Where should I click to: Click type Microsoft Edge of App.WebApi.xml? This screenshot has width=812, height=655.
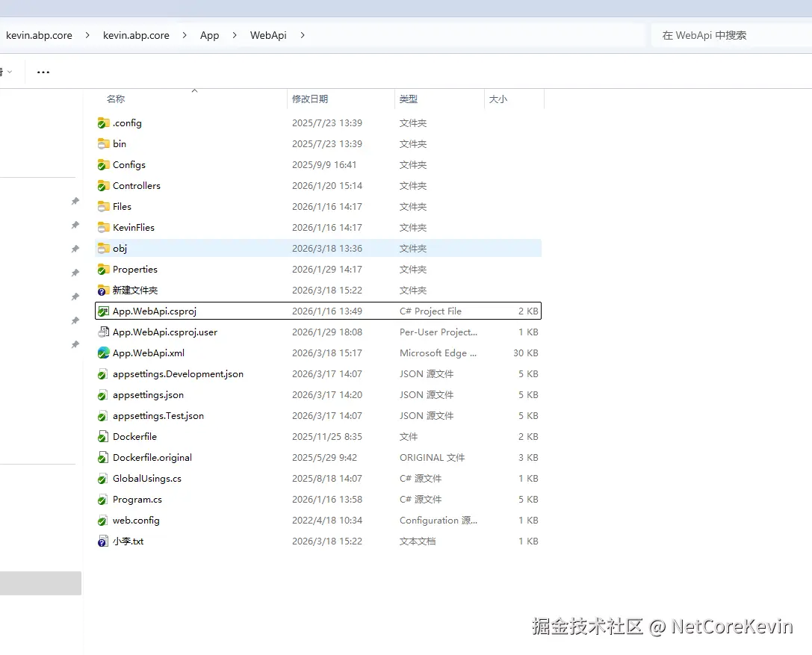tap(438, 353)
